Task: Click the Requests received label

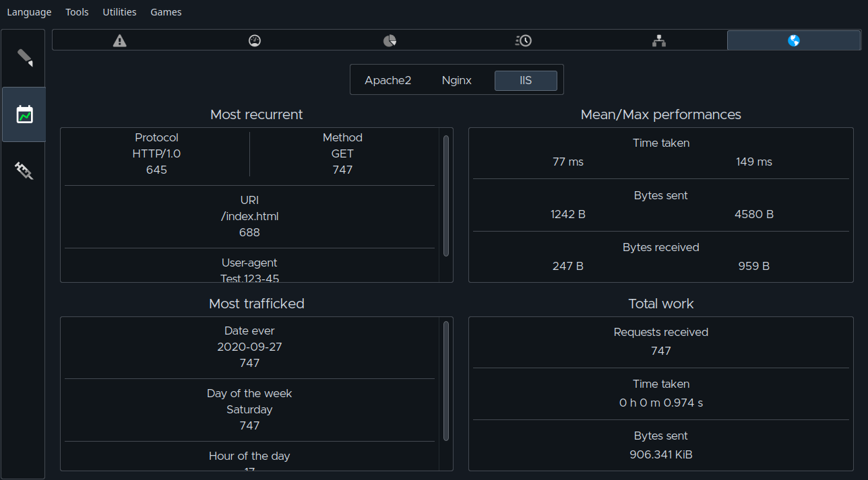Action: coord(661,332)
